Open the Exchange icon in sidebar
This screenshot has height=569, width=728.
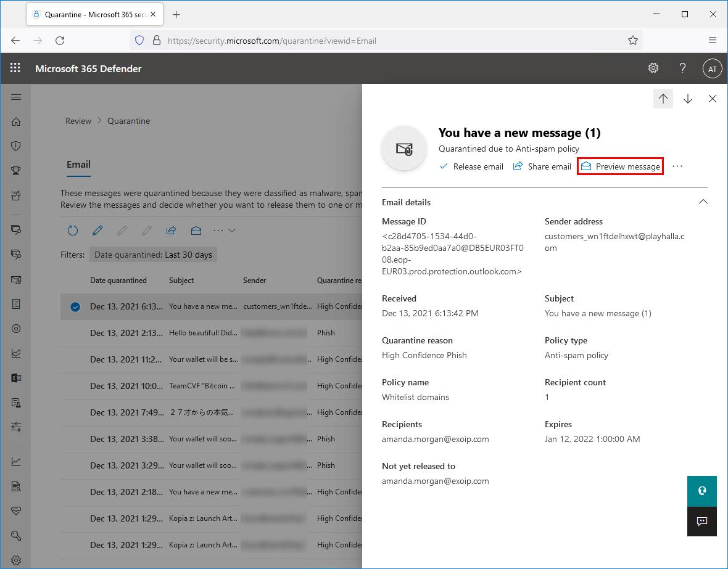click(16, 378)
